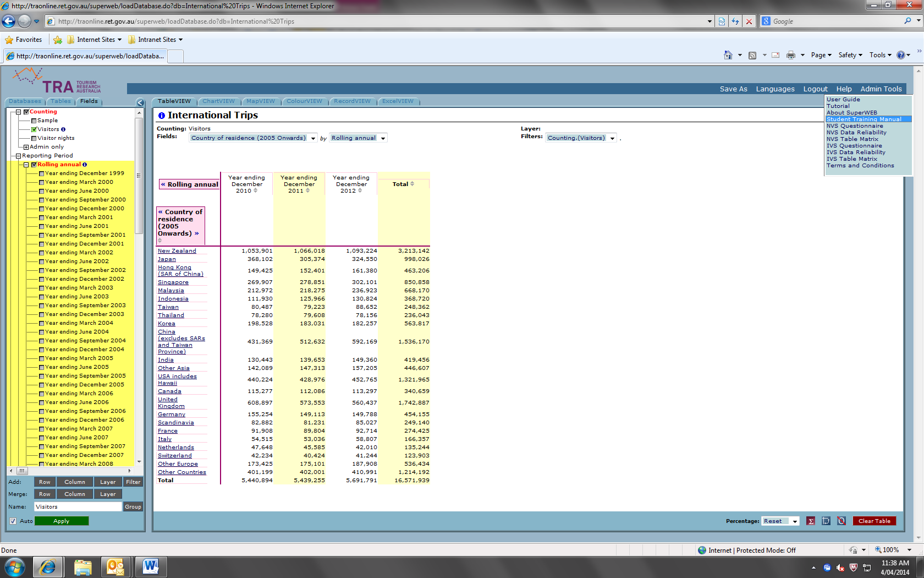Toggle the Auto checkbox

(13, 521)
